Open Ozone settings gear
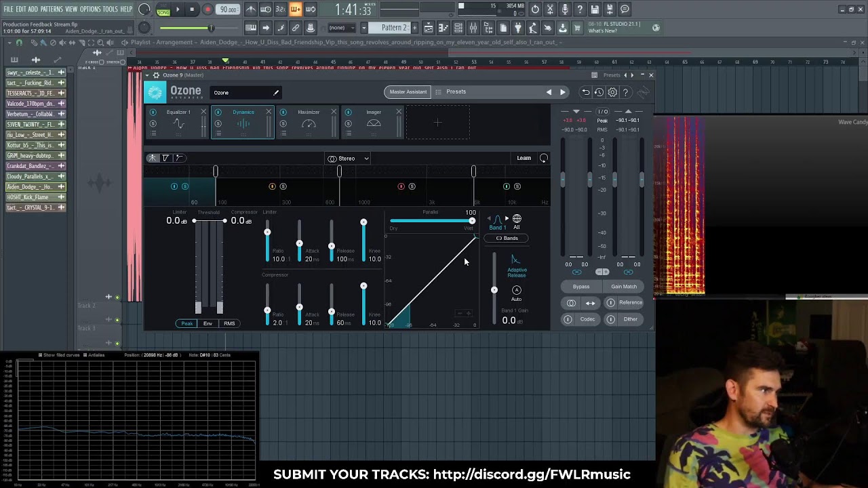This screenshot has width=868, height=488. click(612, 92)
